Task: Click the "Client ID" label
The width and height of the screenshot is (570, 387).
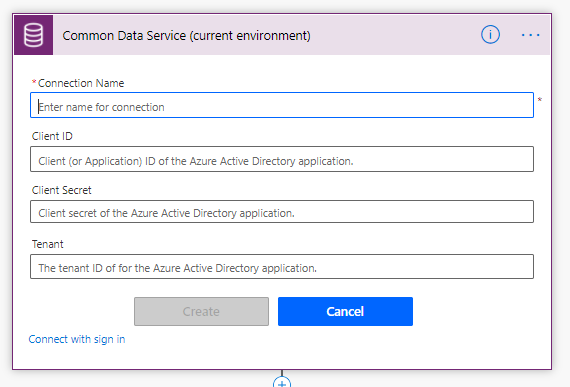Action: 52,136
